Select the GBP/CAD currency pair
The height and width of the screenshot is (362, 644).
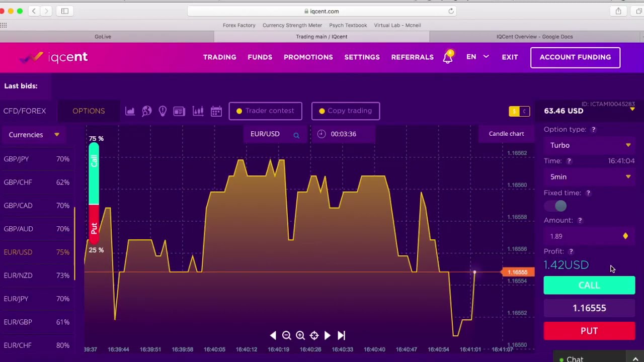[36, 205]
